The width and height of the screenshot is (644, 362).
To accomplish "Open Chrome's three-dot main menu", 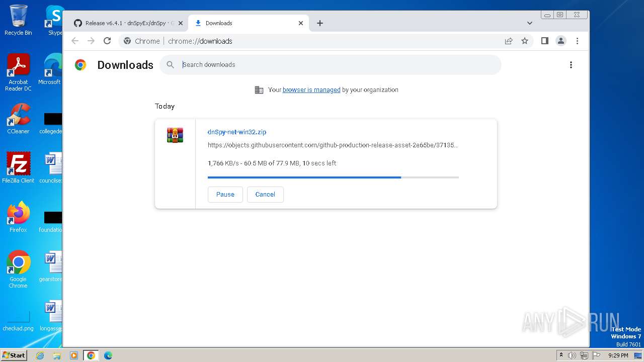I will point(577,41).
